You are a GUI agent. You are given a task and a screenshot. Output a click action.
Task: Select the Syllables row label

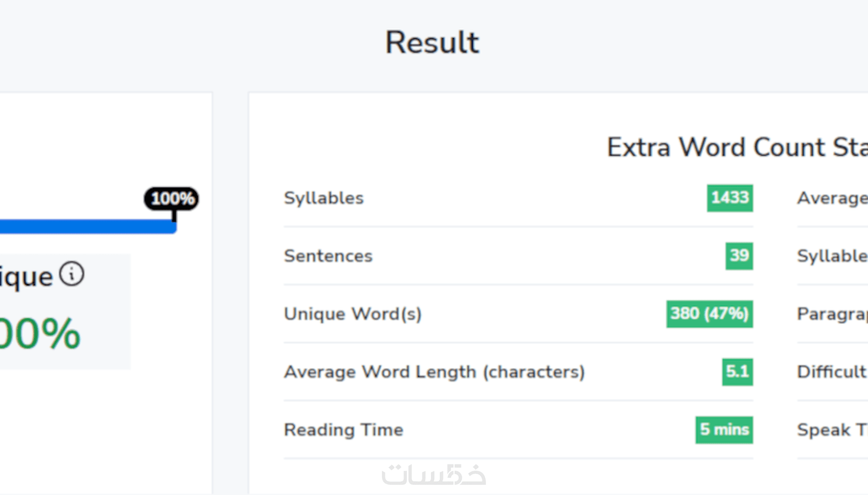[324, 198]
